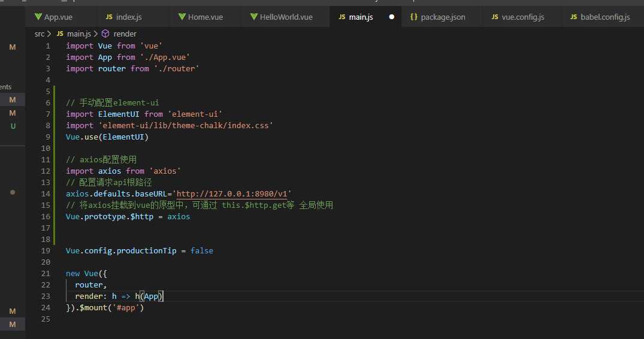This screenshot has height=339, width=644.
Task: Click the curly braces icon on package.json tab
Action: click(x=413, y=17)
